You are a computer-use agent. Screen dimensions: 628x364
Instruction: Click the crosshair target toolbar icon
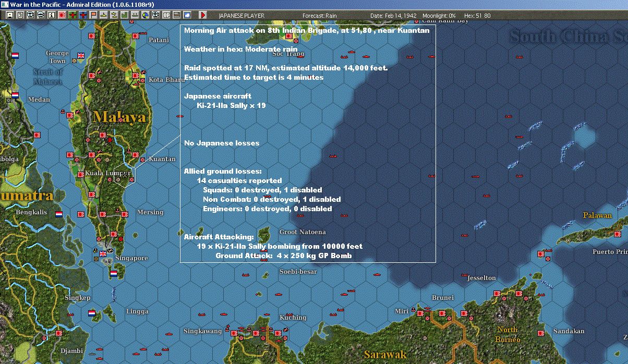tap(155, 15)
